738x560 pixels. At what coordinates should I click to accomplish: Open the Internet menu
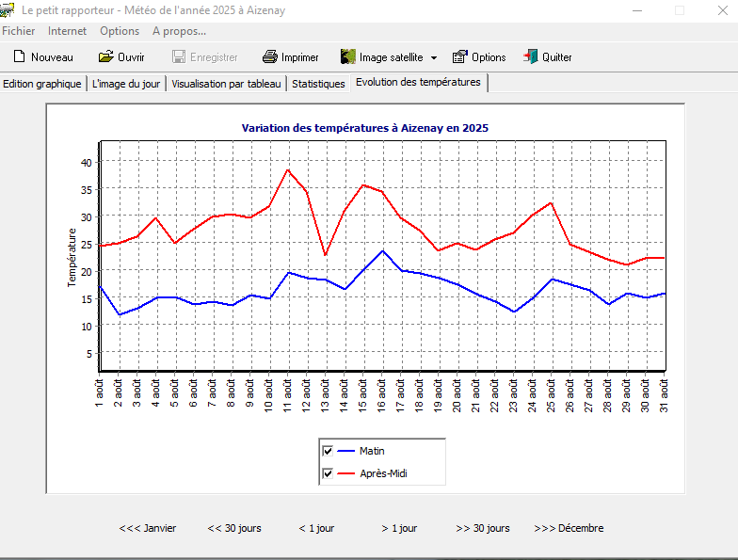(x=67, y=31)
